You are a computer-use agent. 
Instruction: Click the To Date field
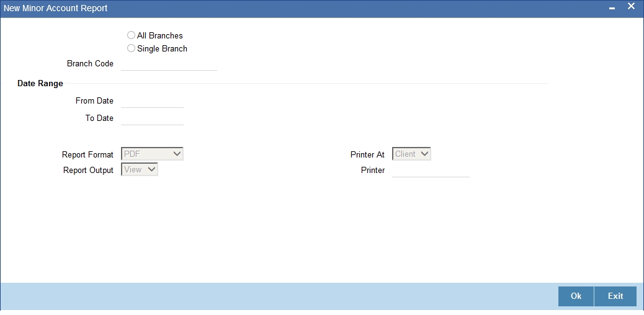click(x=153, y=118)
